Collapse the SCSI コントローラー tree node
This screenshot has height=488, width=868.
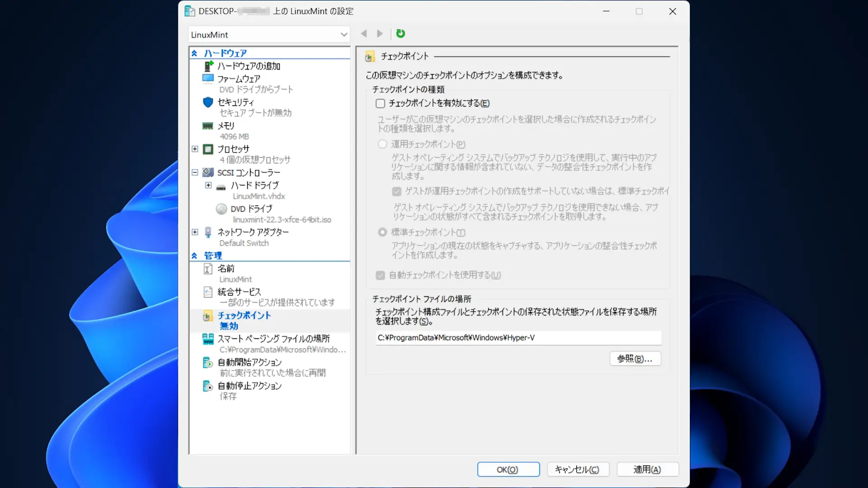coord(195,172)
